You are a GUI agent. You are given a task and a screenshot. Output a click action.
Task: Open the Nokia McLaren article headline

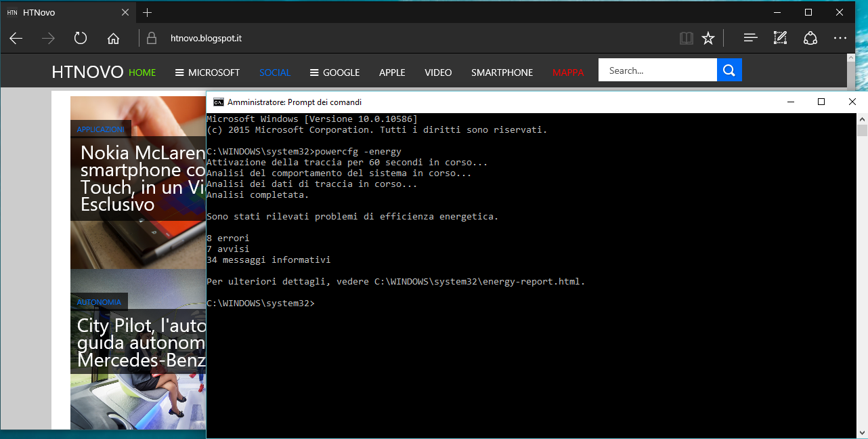tap(143, 178)
